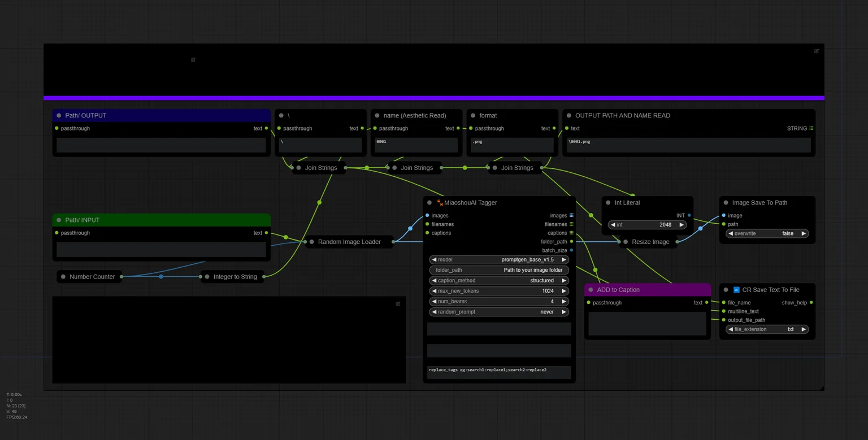
Task: Click the INT output port on Int Literal
Action: coord(689,216)
